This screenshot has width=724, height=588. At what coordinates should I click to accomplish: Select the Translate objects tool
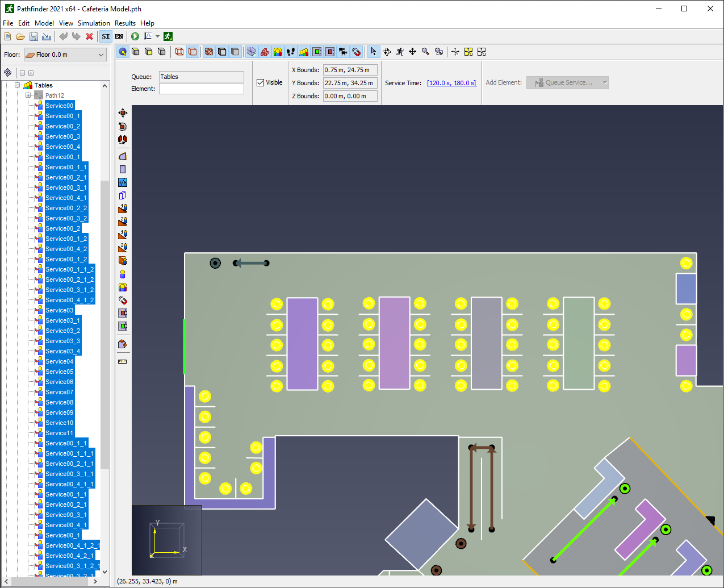click(123, 112)
